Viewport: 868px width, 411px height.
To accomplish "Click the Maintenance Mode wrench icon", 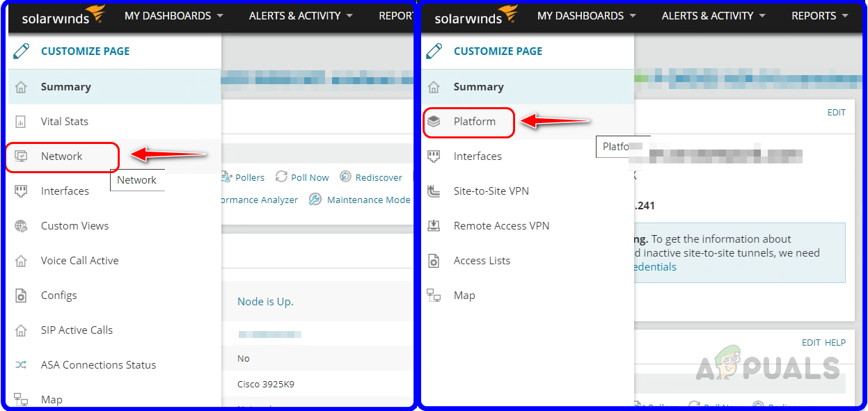I will click(315, 200).
